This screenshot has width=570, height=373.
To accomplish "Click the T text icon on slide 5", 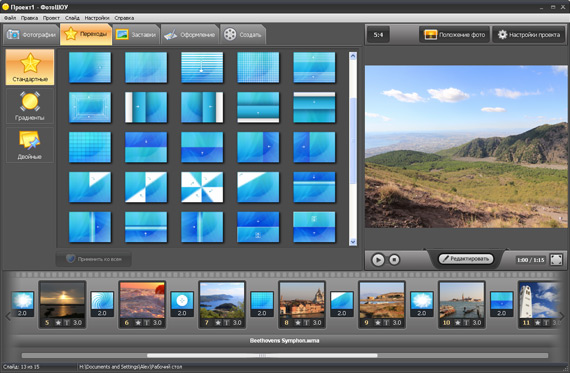I will click(67, 322).
